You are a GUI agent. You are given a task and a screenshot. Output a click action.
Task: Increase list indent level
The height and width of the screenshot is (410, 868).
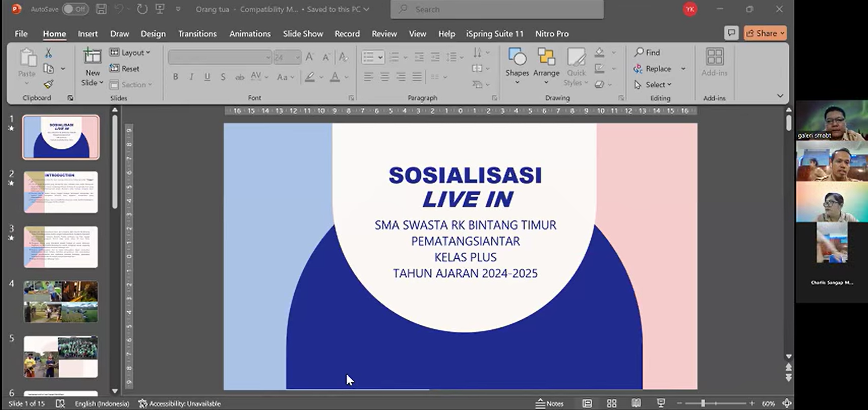(435, 57)
